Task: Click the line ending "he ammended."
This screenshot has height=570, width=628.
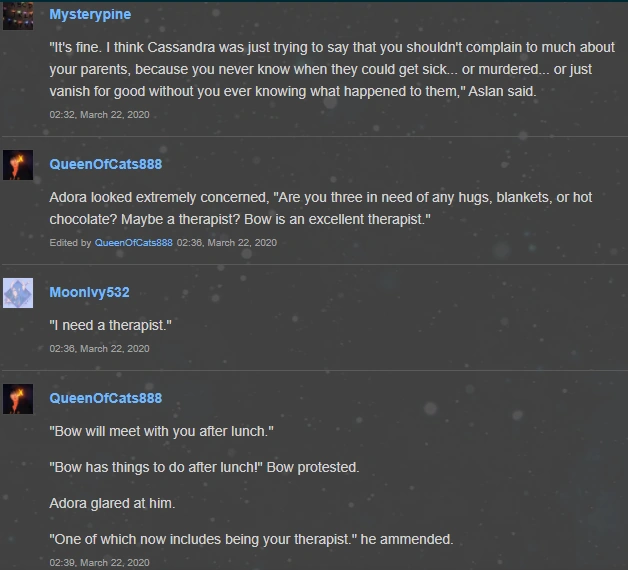Action: (x=251, y=539)
